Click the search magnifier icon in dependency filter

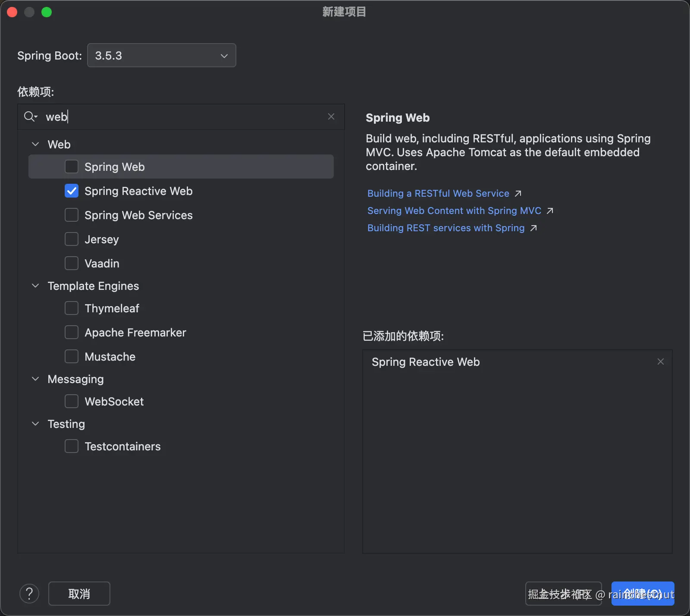(x=30, y=116)
